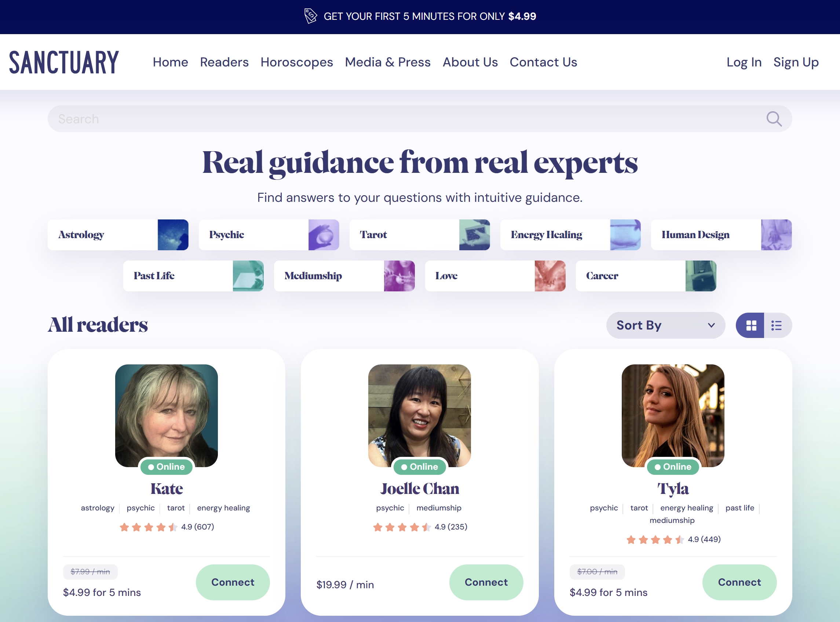Connect with reader Tyla
The image size is (840, 622).
coord(739,582)
